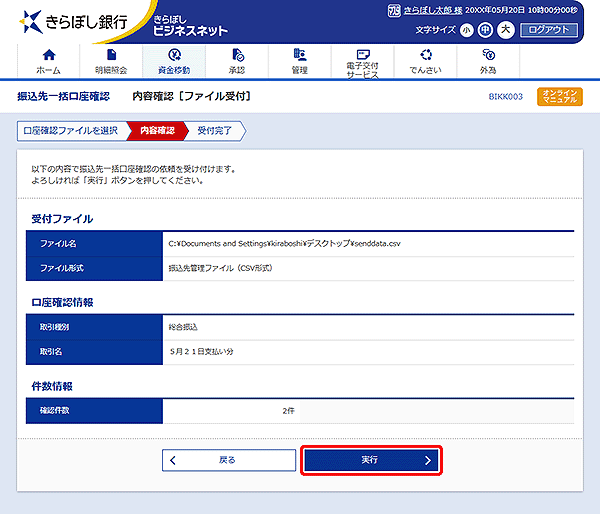Screen dimensions: 600x514
Task: Click the ログアウト button
Action: [549, 30]
